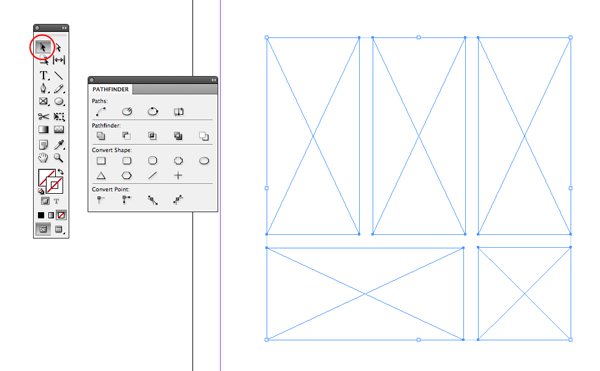Select the Rectangle Frame tool
Screen dimensions: 600x371
(44, 102)
